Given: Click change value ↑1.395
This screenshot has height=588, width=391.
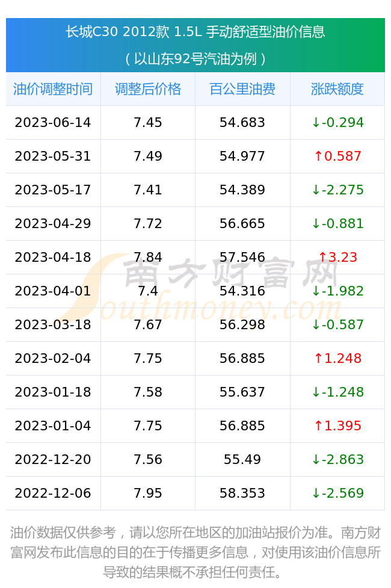Looking at the screenshot, I should click(x=338, y=426).
